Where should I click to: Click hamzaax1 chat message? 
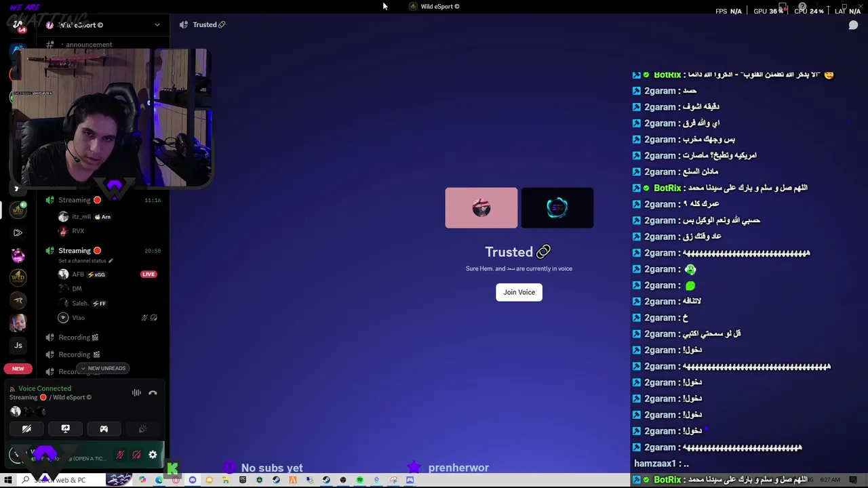pos(661,464)
